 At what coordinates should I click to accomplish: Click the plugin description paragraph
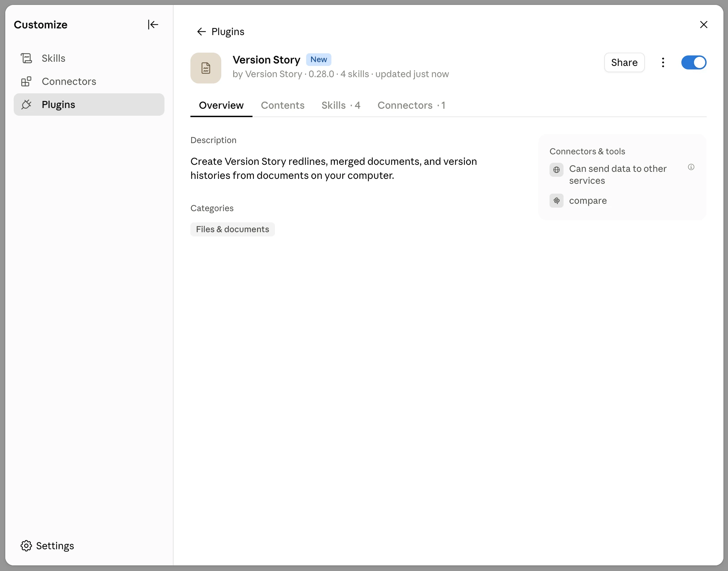click(333, 168)
